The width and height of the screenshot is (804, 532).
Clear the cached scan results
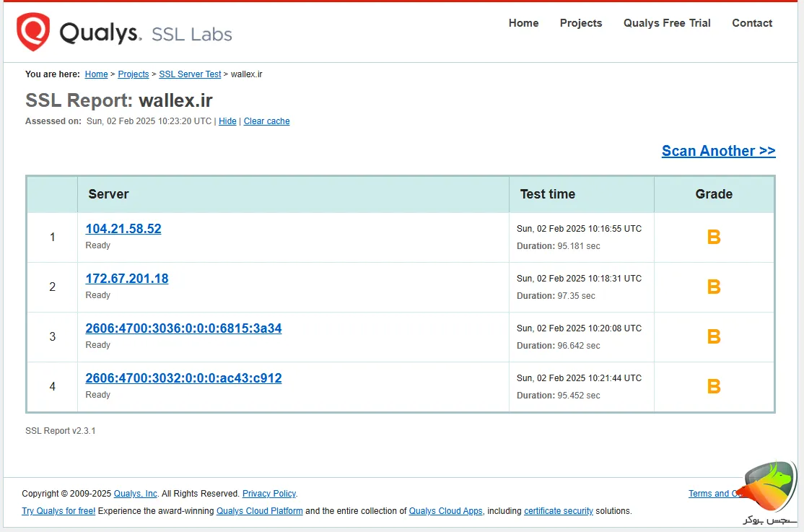[x=266, y=121]
